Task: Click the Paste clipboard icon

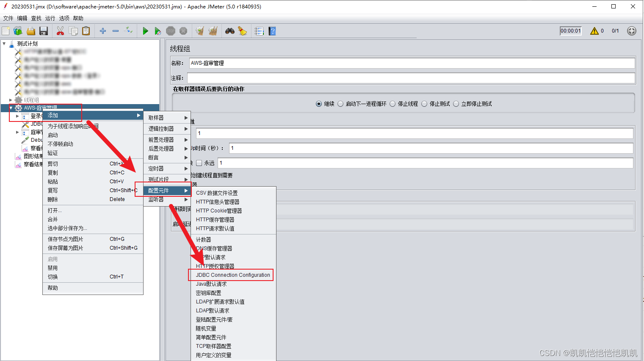Action: click(86, 31)
